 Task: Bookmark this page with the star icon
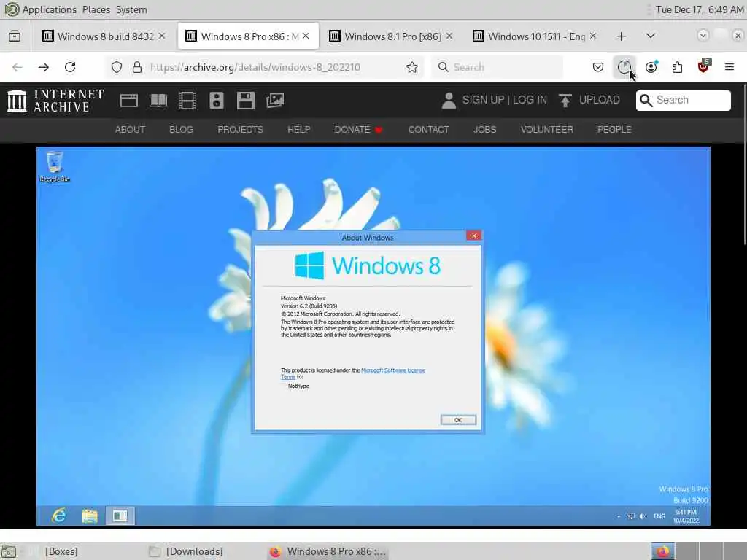coord(412,67)
